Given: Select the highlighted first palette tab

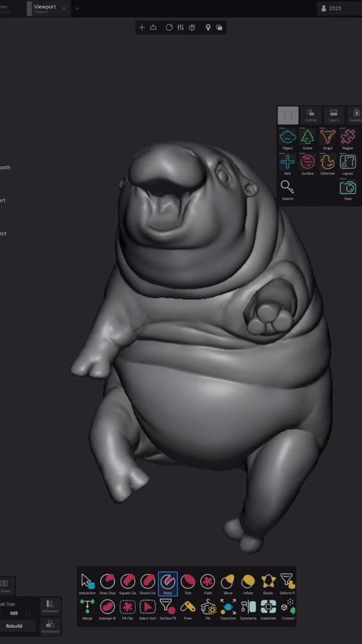Looking at the screenshot, I should pos(288,115).
